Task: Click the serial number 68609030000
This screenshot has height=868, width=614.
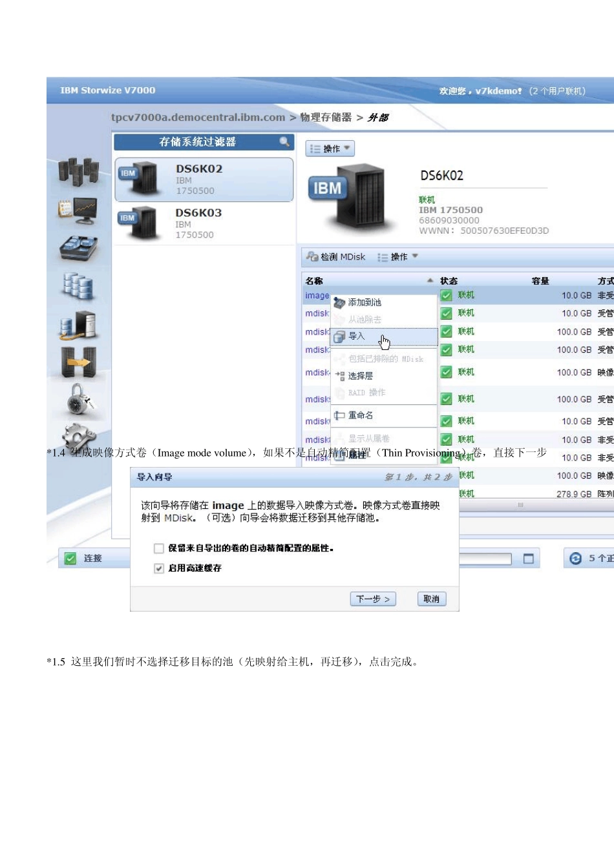Action: click(x=449, y=220)
